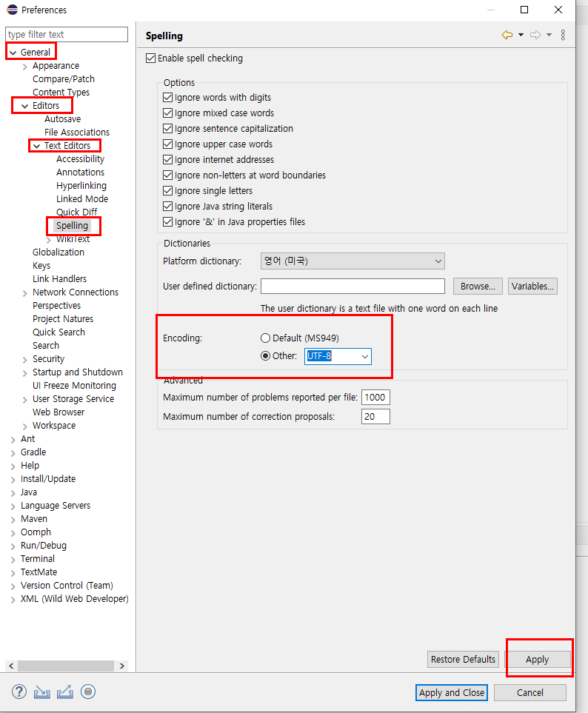Open Quick Diff preference page

click(76, 212)
